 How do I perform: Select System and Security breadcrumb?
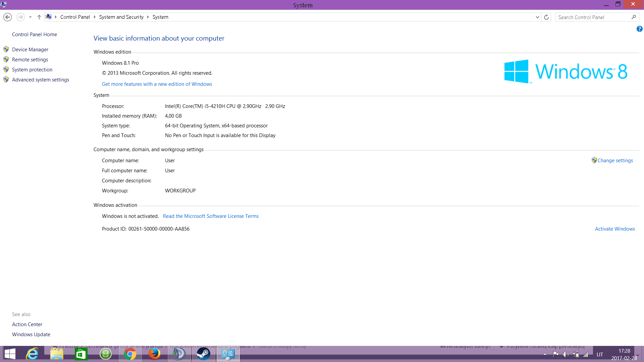(121, 17)
